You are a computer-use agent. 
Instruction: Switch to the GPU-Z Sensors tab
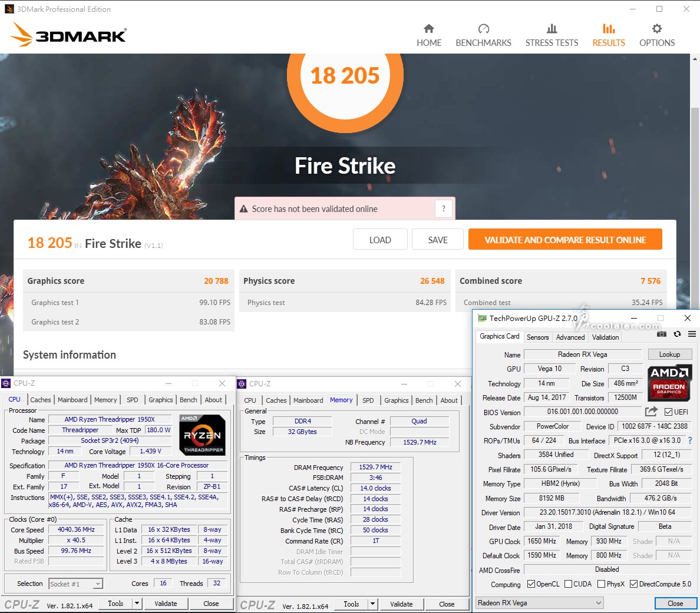point(537,337)
